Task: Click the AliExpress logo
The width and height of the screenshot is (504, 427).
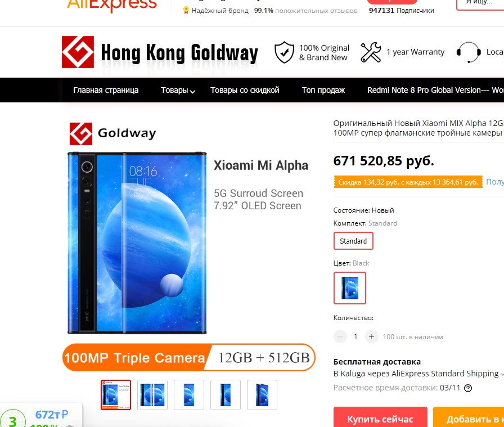Action: click(x=112, y=5)
